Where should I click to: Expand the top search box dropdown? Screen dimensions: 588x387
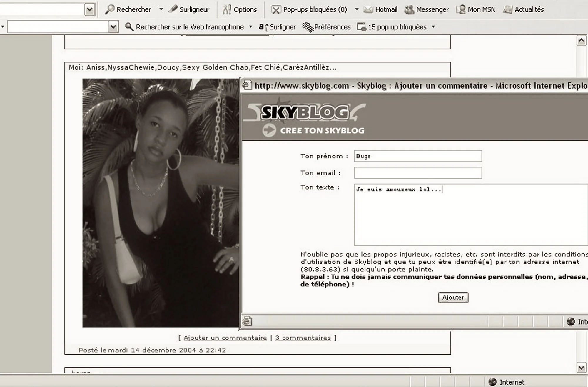click(90, 9)
